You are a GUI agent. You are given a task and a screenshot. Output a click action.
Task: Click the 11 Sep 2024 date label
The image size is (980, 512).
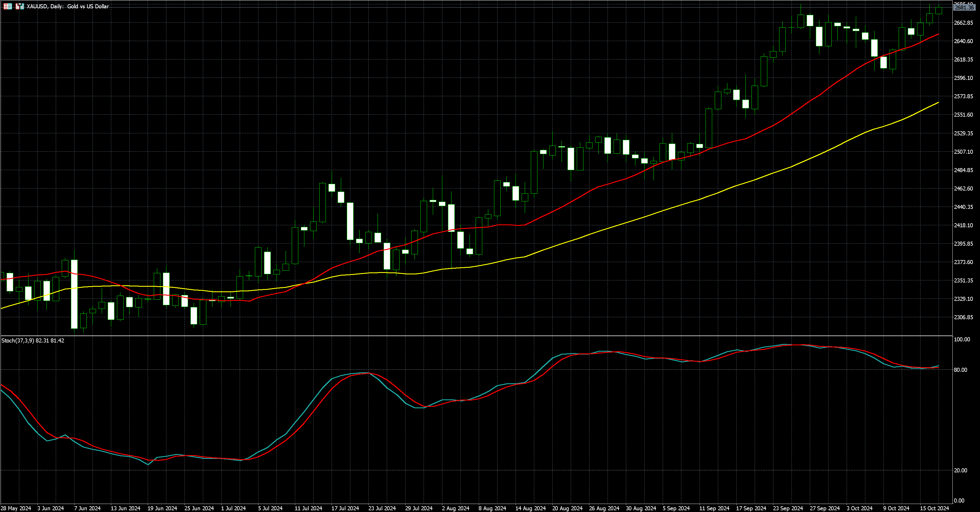(x=714, y=508)
